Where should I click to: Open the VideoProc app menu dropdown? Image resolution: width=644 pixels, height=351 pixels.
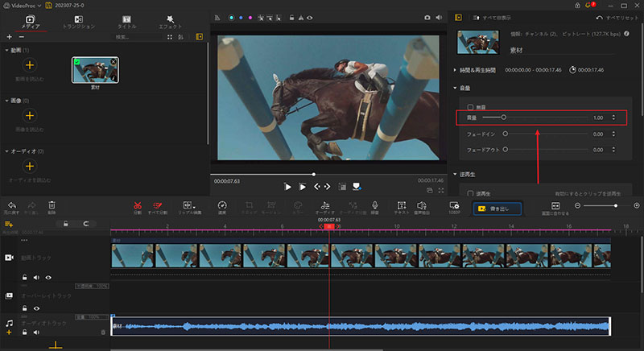39,6
